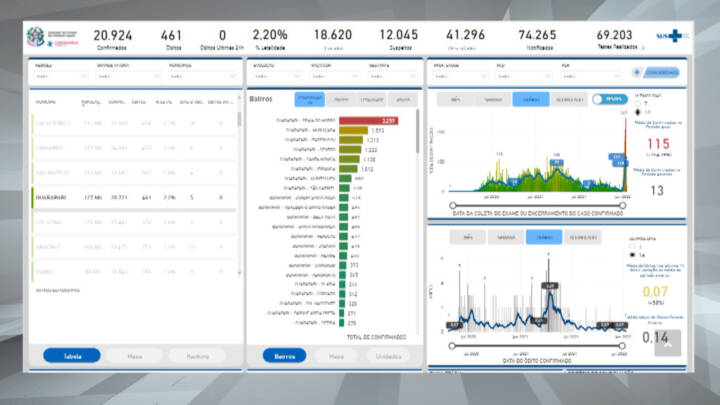This screenshot has height=405, width=720.
Task: Open the Município filter dropdown above the table
Action: coord(202,76)
